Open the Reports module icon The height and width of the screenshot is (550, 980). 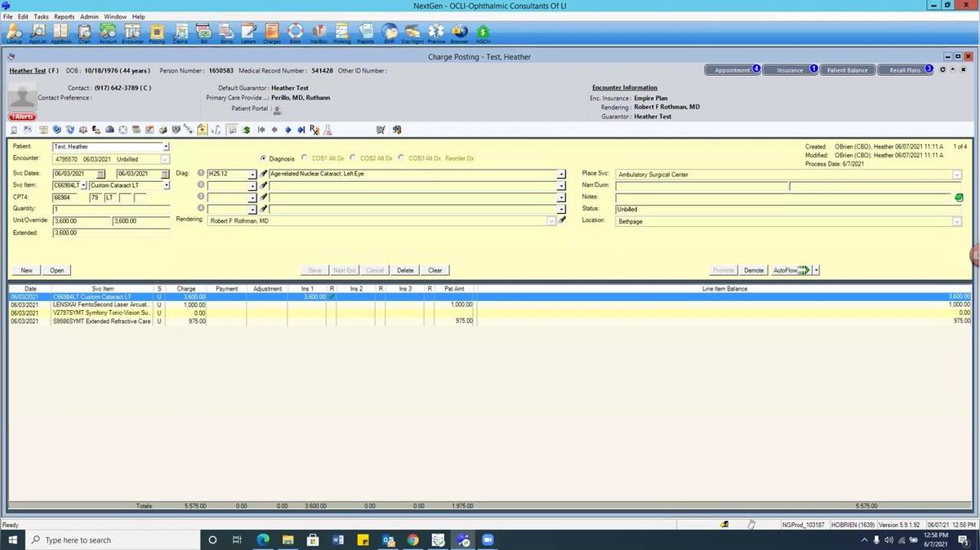tap(366, 33)
